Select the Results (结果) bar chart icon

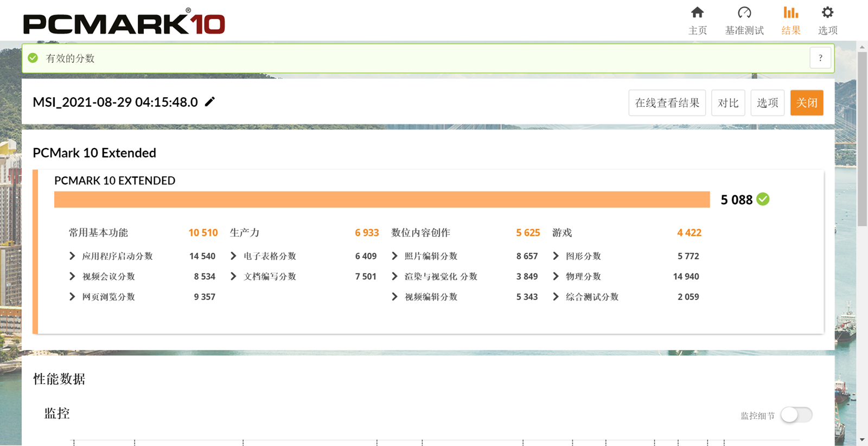point(790,12)
